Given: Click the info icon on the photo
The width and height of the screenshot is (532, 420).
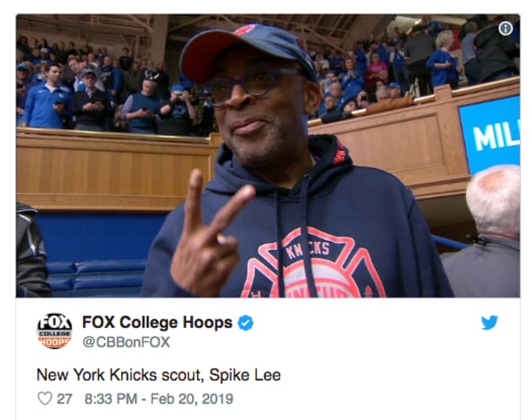Looking at the screenshot, I should click(x=505, y=29).
